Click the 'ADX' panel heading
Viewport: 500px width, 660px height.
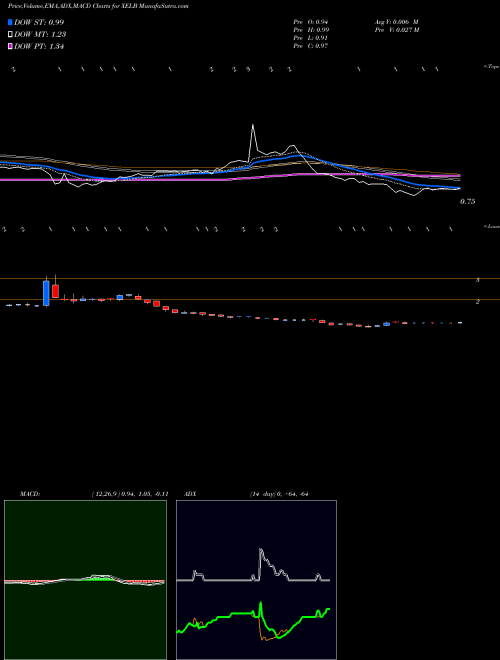[x=190, y=494]
